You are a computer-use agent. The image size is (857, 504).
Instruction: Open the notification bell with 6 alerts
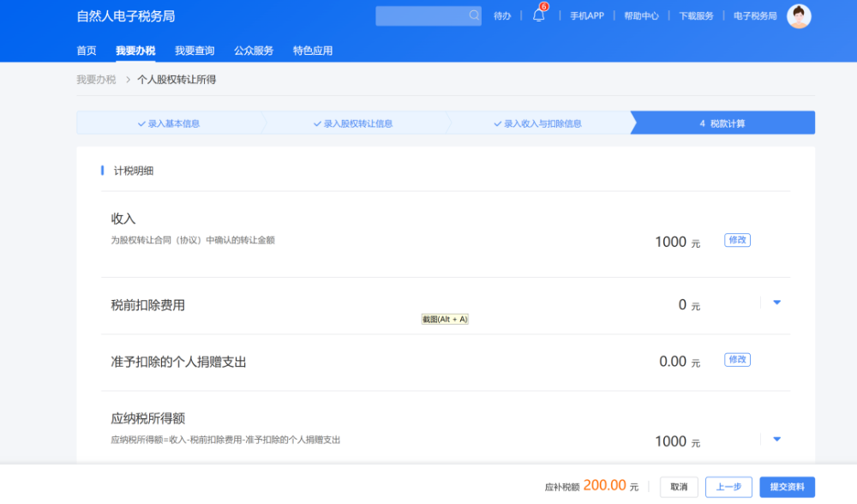(538, 16)
